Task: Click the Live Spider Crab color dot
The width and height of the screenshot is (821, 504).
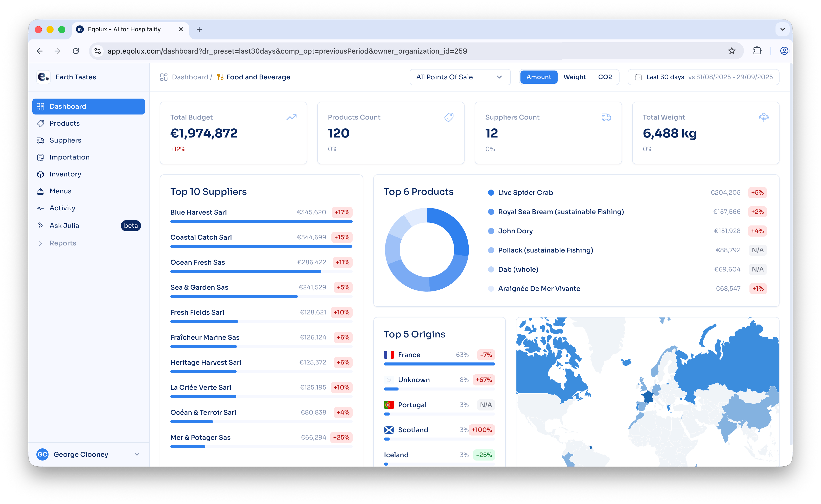Action: pos(491,193)
